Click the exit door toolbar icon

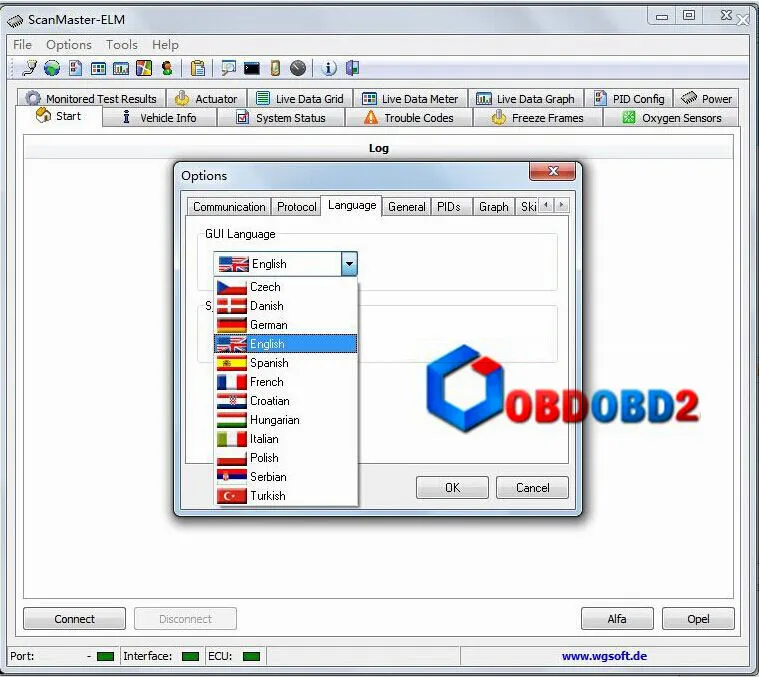(352, 68)
